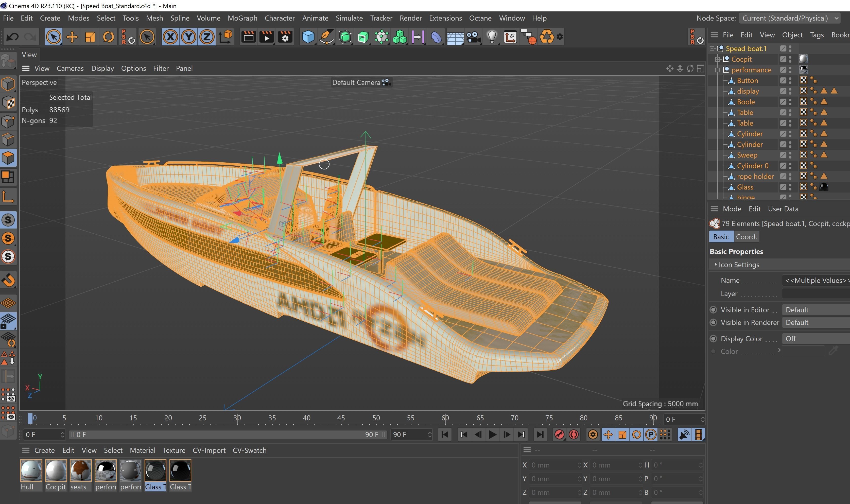Render to Picture Viewer icon
The width and height of the screenshot is (850, 504).
click(x=267, y=37)
